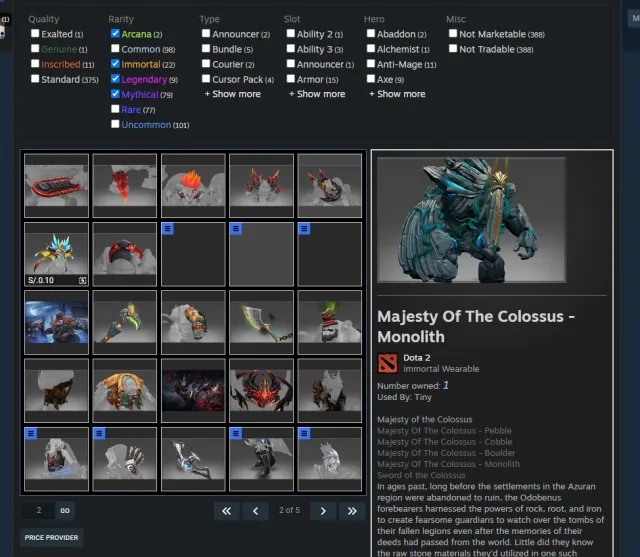The image size is (640, 557).
Task: Select the green hook weapon item
Action: pyautogui.click(x=124, y=322)
